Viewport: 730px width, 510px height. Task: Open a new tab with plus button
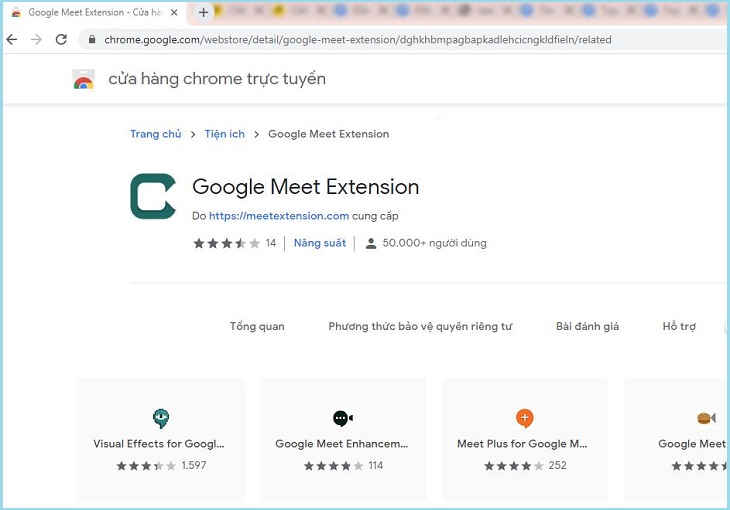coord(204,13)
